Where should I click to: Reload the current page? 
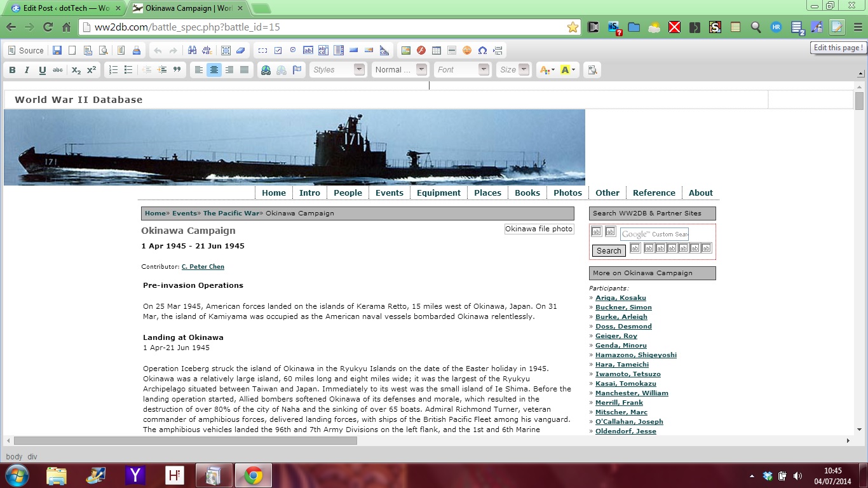point(48,27)
